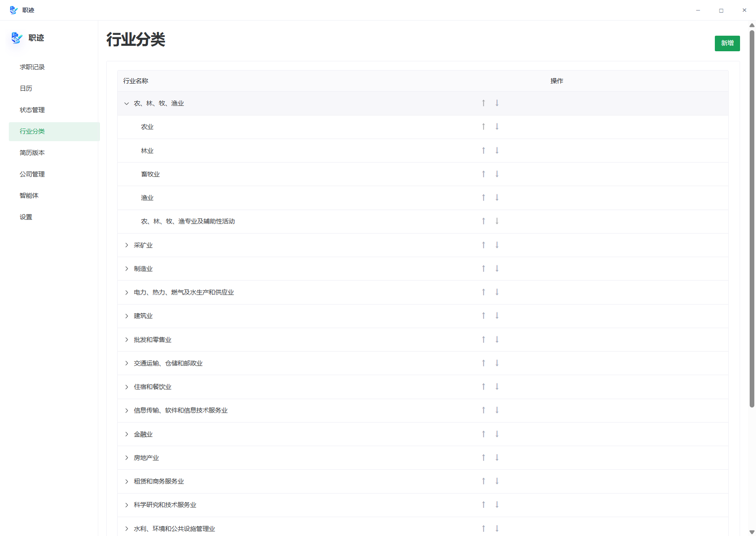Move 金融业 row down

[497, 434]
